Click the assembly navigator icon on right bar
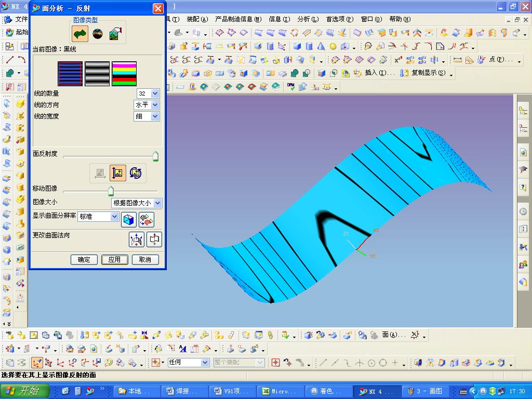532x399 pixels. point(523,110)
